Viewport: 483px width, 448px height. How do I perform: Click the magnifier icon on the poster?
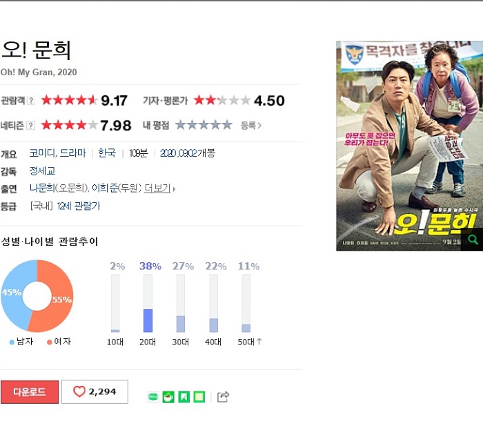click(x=472, y=240)
